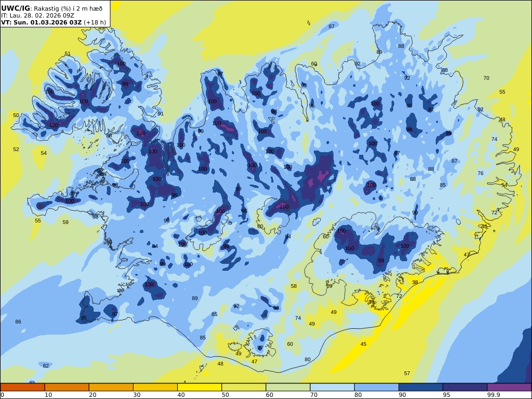Select the dark blue 90–95 legend band
The width and height of the screenshot is (532, 399).
pos(421,387)
